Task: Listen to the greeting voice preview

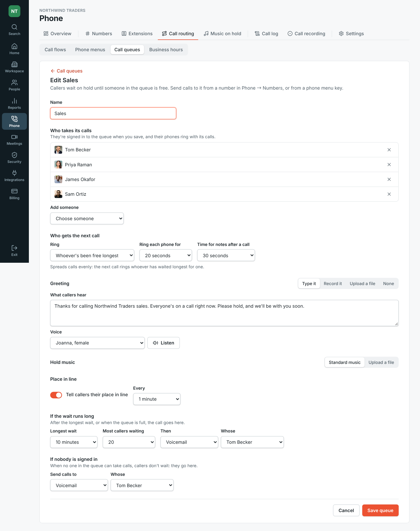Action: point(164,343)
